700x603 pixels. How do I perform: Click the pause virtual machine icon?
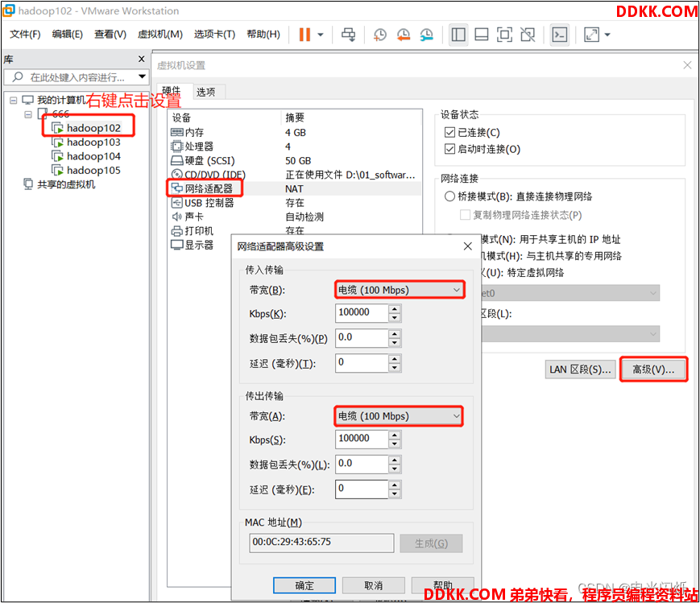304,35
